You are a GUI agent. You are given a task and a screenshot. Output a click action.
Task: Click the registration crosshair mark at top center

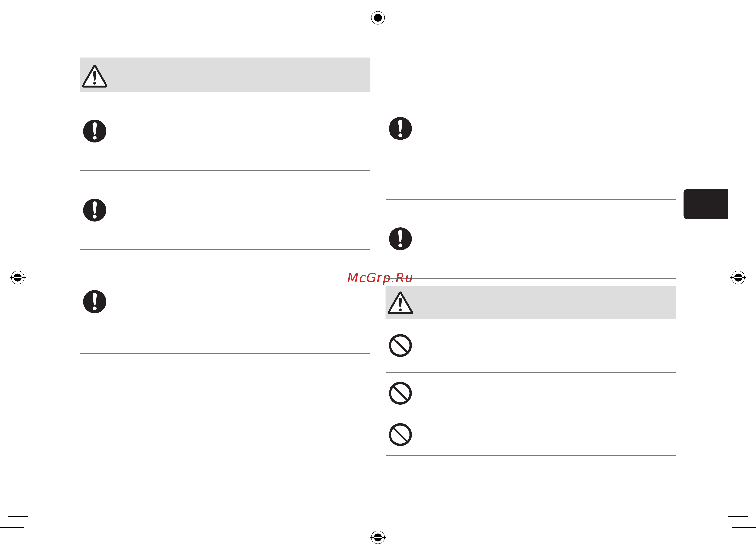pos(378,17)
